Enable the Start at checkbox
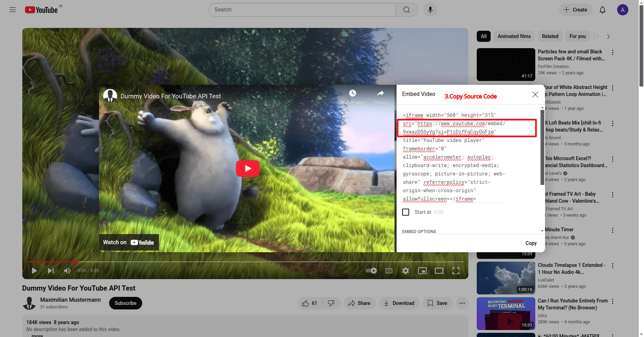Viewport: 644px width, 337px height. pyautogui.click(x=406, y=212)
